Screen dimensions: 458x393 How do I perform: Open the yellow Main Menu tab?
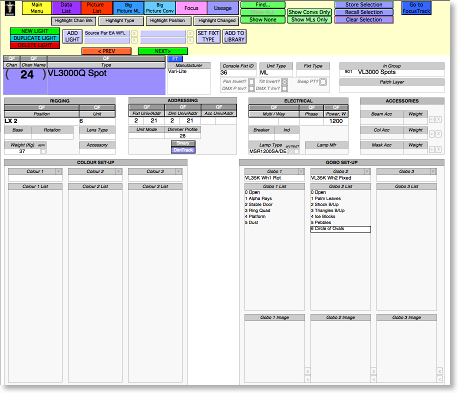[37, 8]
